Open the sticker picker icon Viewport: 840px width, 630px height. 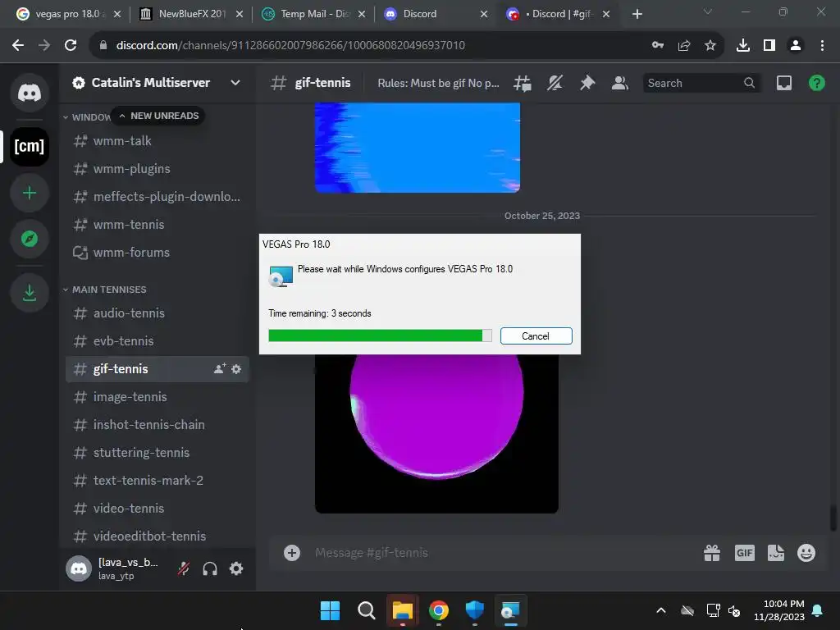point(776,553)
